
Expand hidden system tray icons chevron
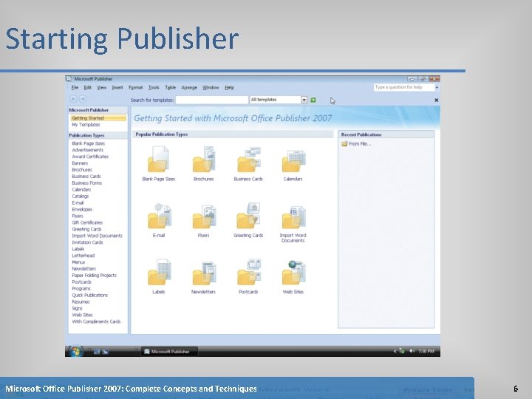pos(395,351)
